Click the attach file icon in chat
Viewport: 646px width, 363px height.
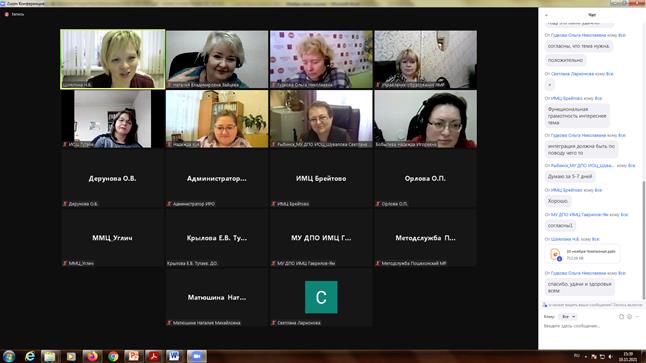click(621, 316)
